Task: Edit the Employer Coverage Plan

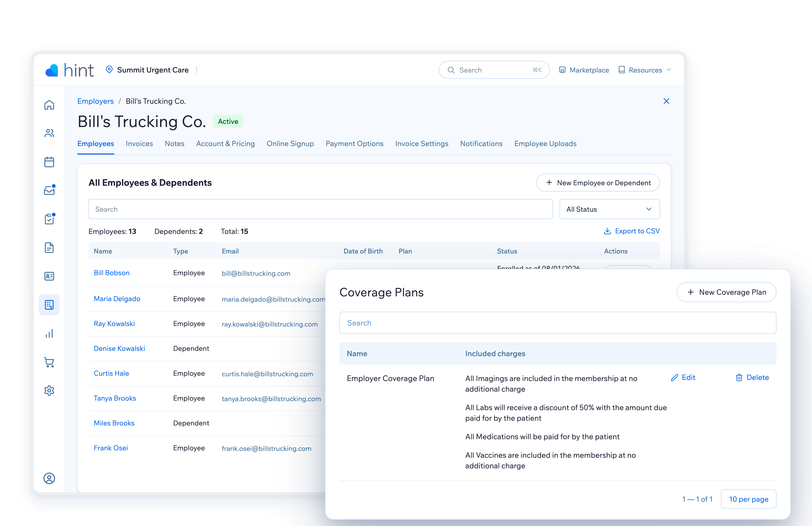Action: pos(683,377)
